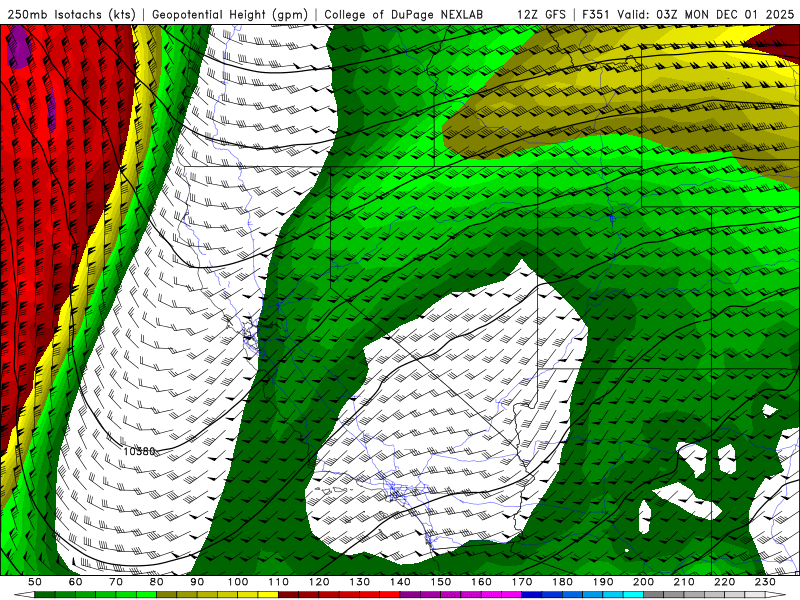Click the "120" color scale label
This screenshot has height=600, width=800.
tap(319, 582)
